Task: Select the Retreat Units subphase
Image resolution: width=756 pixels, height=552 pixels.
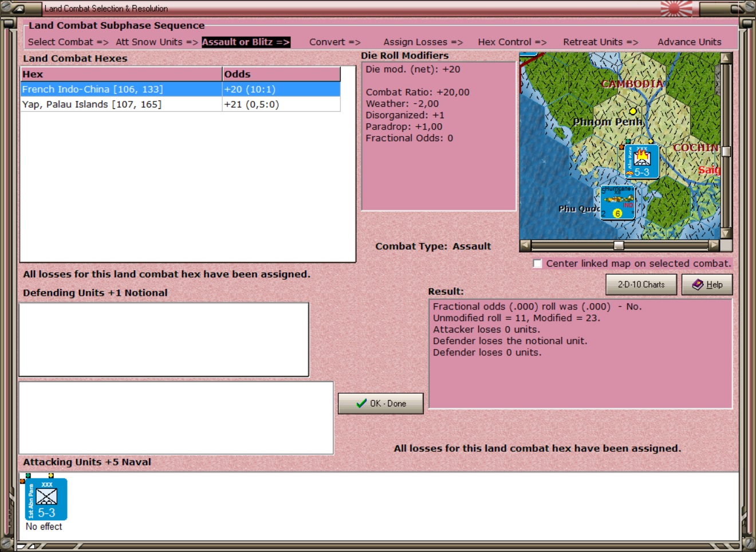Action: click(x=601, y=42)
